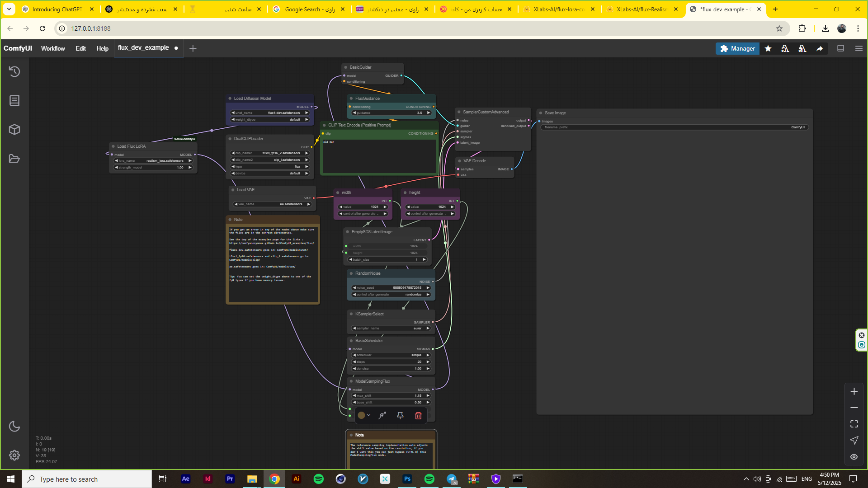Image resolution: width=868 pixels, height=488 pixels.
Task: Click the red delete trash icon
Action: coord(418,416)
